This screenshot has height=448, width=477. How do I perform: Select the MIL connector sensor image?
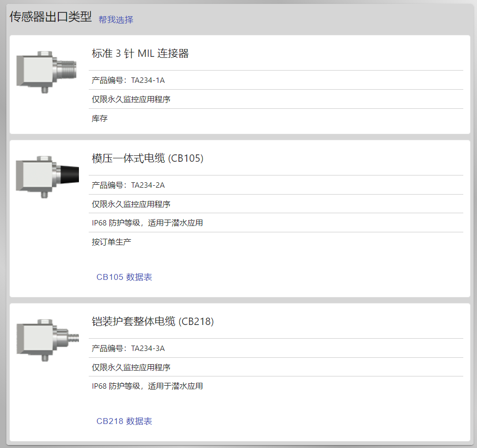coord(47,72)
